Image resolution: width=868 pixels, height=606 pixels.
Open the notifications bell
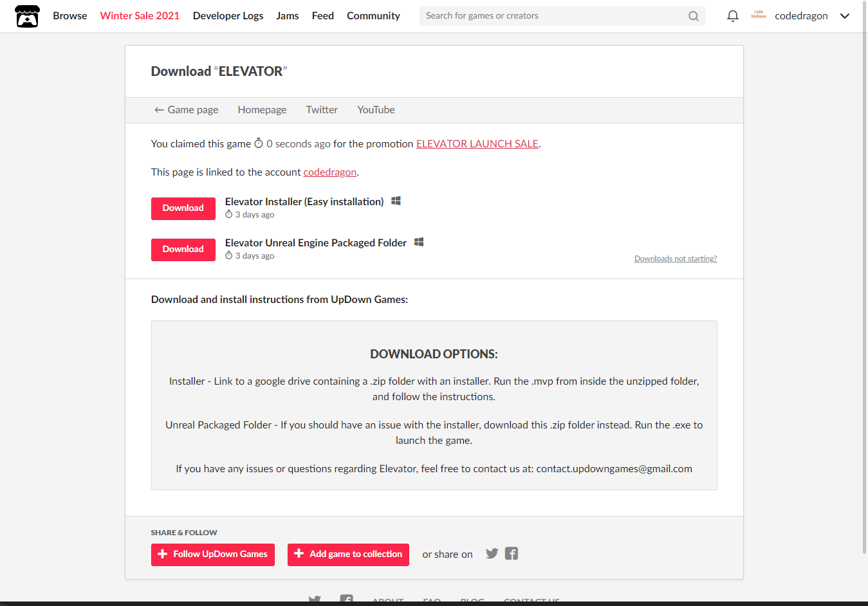pos(732,16)
